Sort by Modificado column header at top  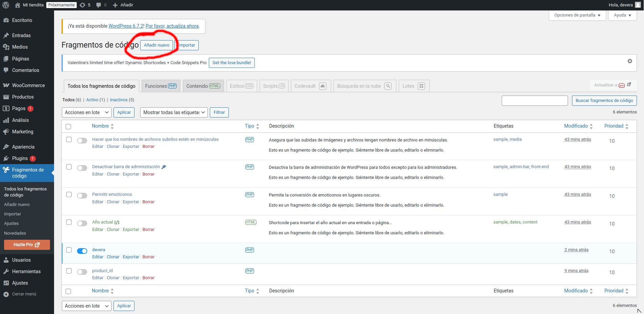click(578, 126)
